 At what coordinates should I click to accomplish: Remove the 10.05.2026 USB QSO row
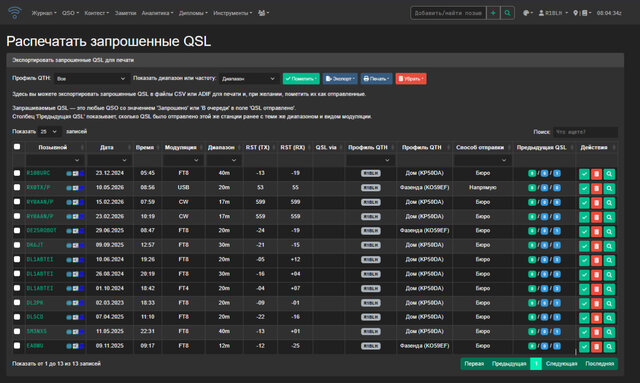click(596, 188)
